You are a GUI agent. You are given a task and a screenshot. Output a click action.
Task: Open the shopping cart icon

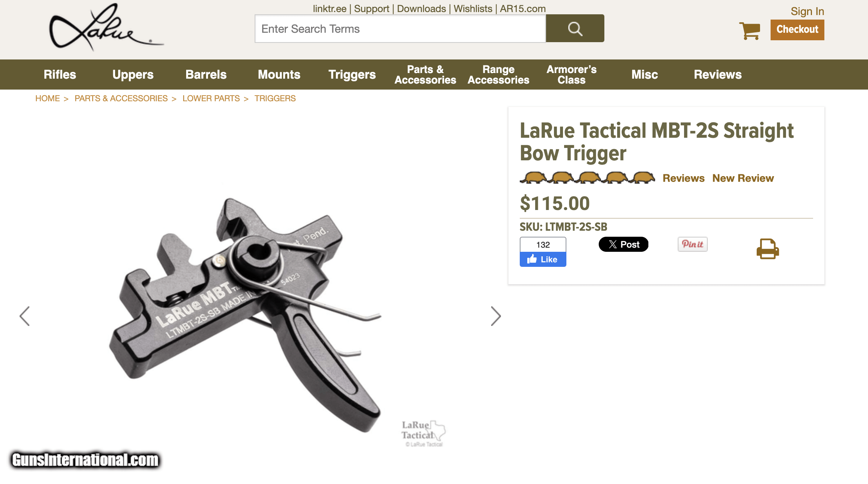coord(750,30)
